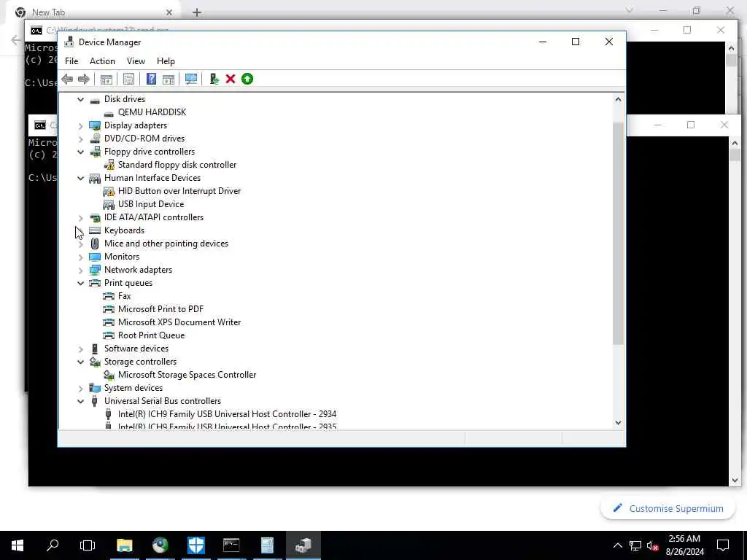747x560 pixels.
Task: Open Task View on the taskbar
Action: pyautogui.click(x=88, y=545)
